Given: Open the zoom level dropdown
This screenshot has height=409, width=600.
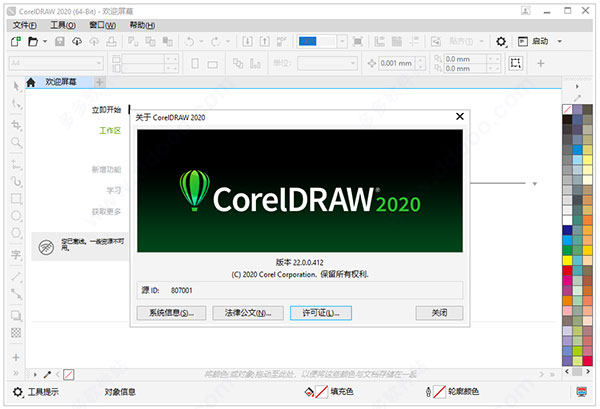Looking at the screenshot, I should click(x=342, y=41).
